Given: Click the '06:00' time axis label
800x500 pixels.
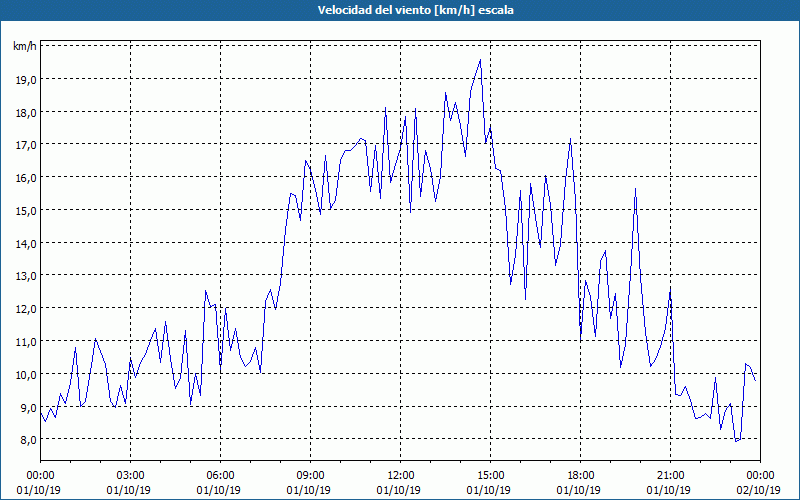Looking at the screenshot, I should pos(220,476).
